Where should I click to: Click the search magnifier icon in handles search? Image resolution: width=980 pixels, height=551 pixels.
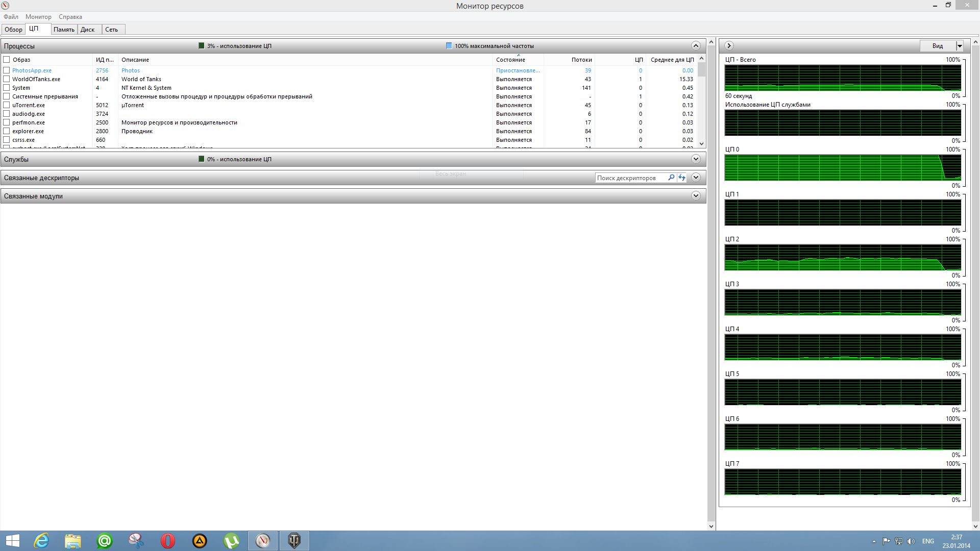click(671, 178)
